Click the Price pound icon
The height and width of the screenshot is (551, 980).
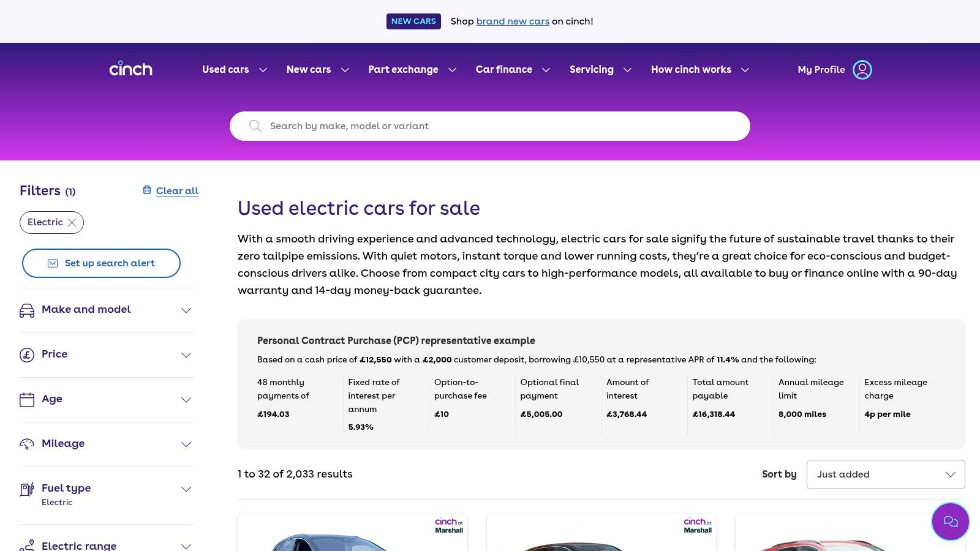pos(27,355)
